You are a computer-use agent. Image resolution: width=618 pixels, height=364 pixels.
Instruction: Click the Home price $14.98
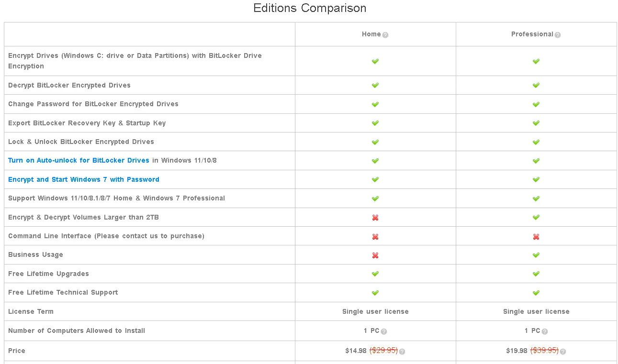356,351
